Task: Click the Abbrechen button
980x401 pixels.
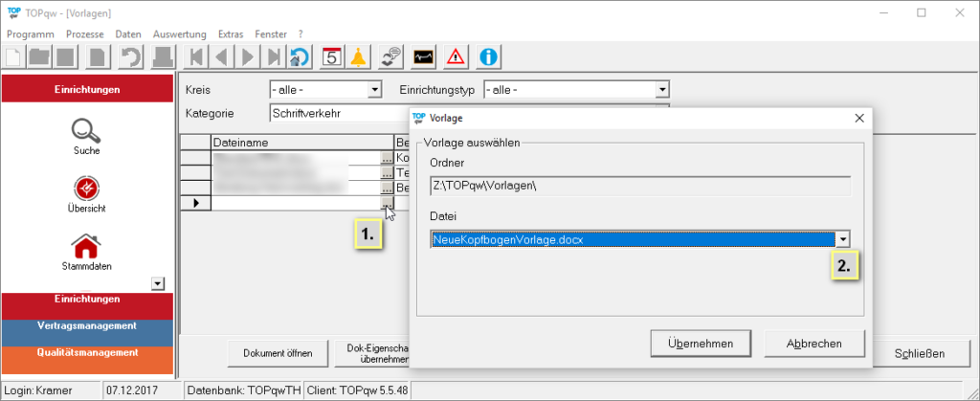Action: point(814,344)
